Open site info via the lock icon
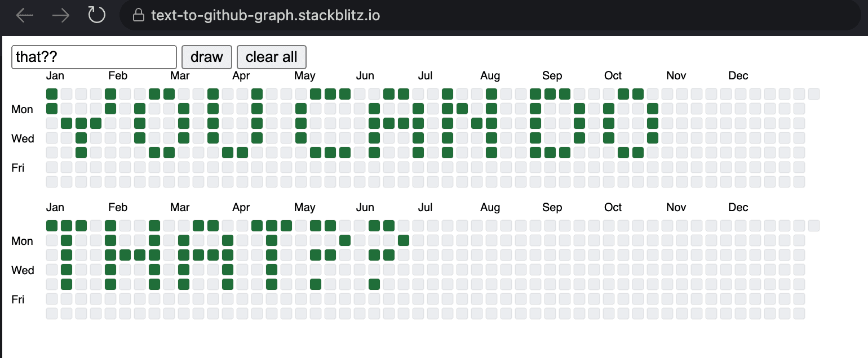Screen dimensions: 868x358 138,15
